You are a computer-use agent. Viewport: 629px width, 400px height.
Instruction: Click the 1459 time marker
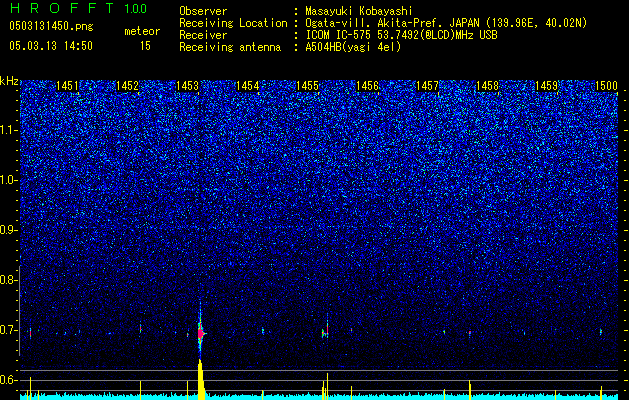[x=547, y=85]
